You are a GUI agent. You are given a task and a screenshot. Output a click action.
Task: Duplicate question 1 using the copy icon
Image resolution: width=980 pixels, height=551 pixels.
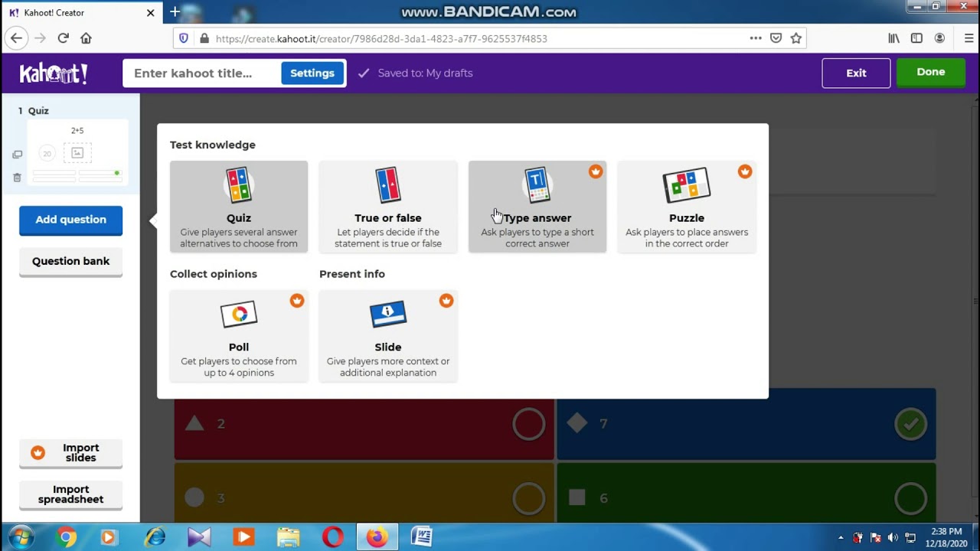click(17, 155)
